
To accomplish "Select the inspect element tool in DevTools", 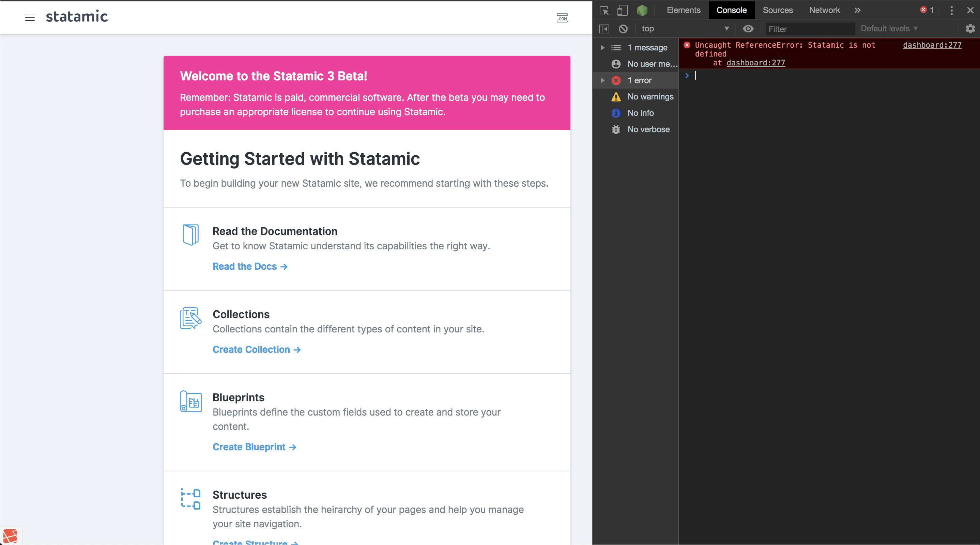I will tap(604, 10).
